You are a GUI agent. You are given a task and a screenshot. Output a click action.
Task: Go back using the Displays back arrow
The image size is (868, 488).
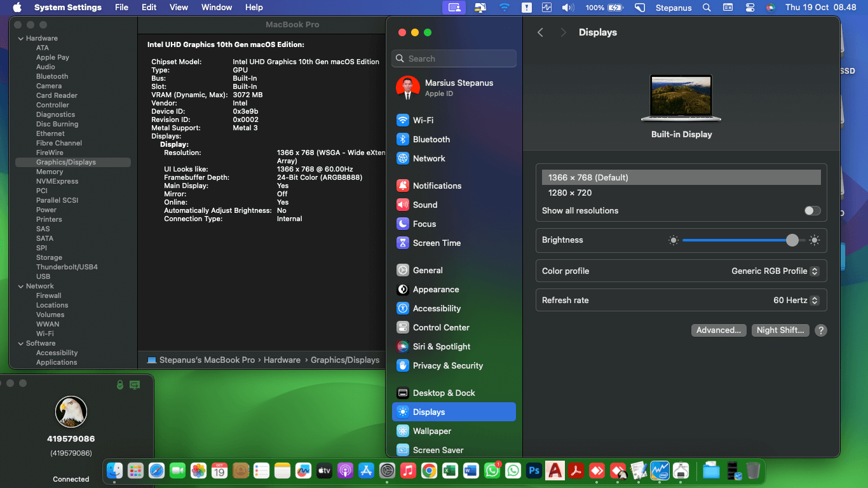[x=540, y=32]
